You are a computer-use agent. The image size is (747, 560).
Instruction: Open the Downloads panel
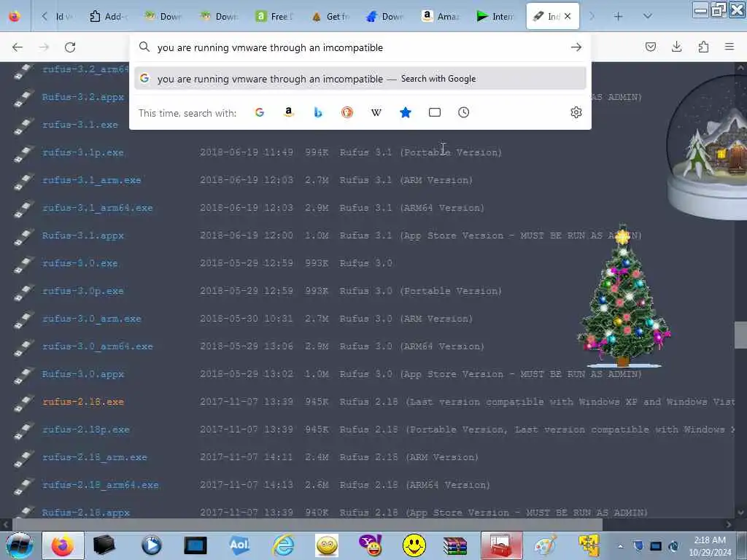pos(676,47)
